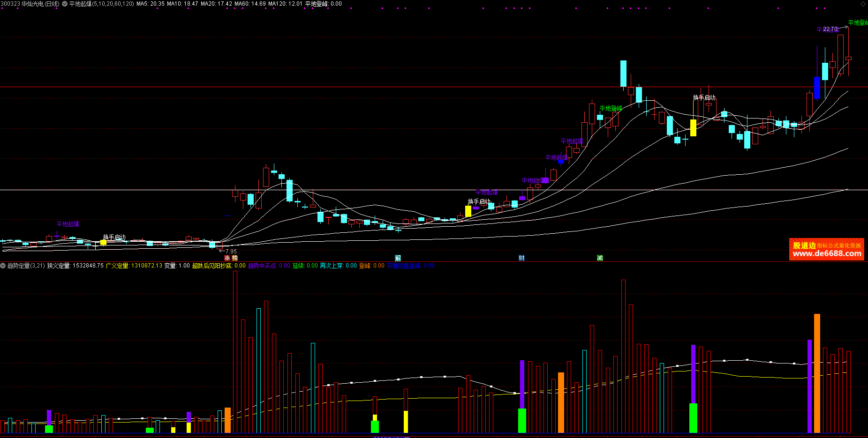Click the 再次上穿: 0.00 value
The image size is (868, 438).
[338, 266]
